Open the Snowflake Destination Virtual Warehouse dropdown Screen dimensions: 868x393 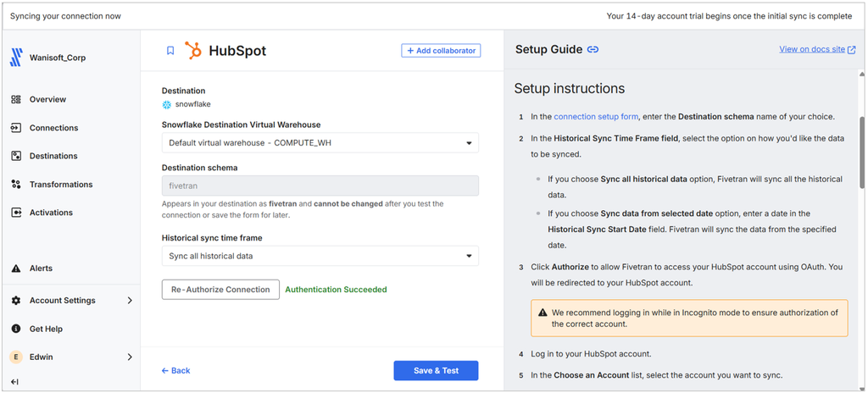pyautogui.click(x=320, y=143)
